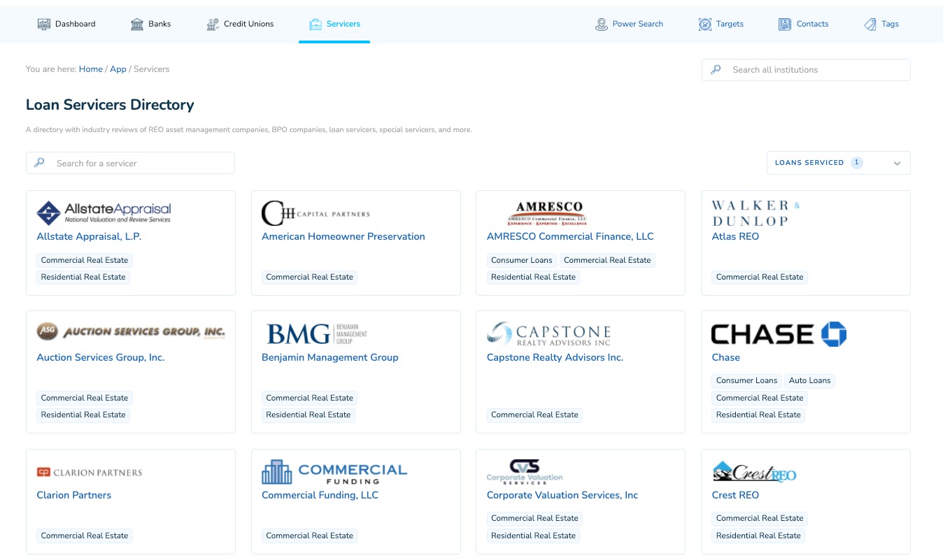The width and height of the screenshot is (943, 560).
Task: Click the Search all institutions field
Action: pyautogui.click(x=806, y=70)
